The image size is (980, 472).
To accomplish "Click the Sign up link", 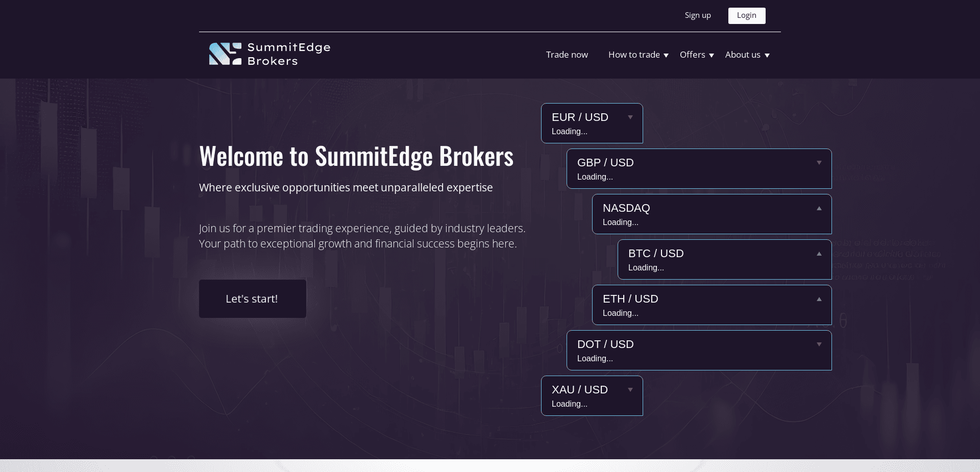I will [698, 15].
